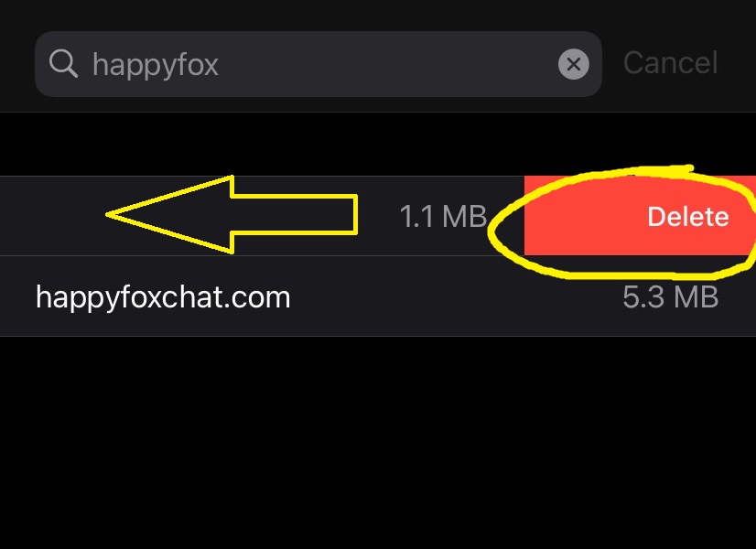Dismiss search using the Cancel text button

click(671, 62)
